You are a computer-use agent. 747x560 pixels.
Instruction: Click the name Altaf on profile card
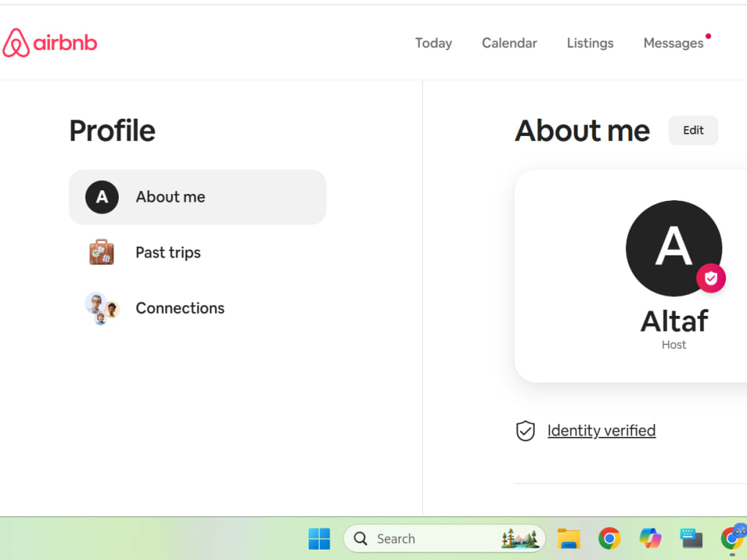point(674,321)
